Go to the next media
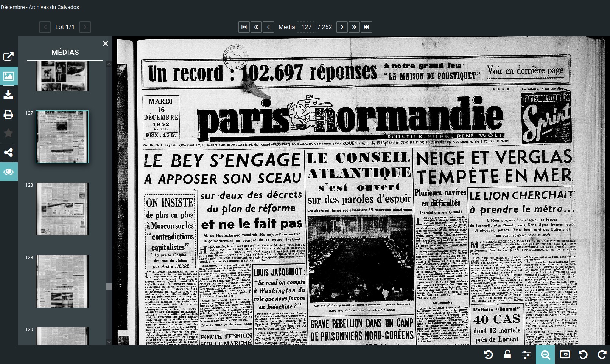This screenshot has width=610, height=364. point(342,27)
